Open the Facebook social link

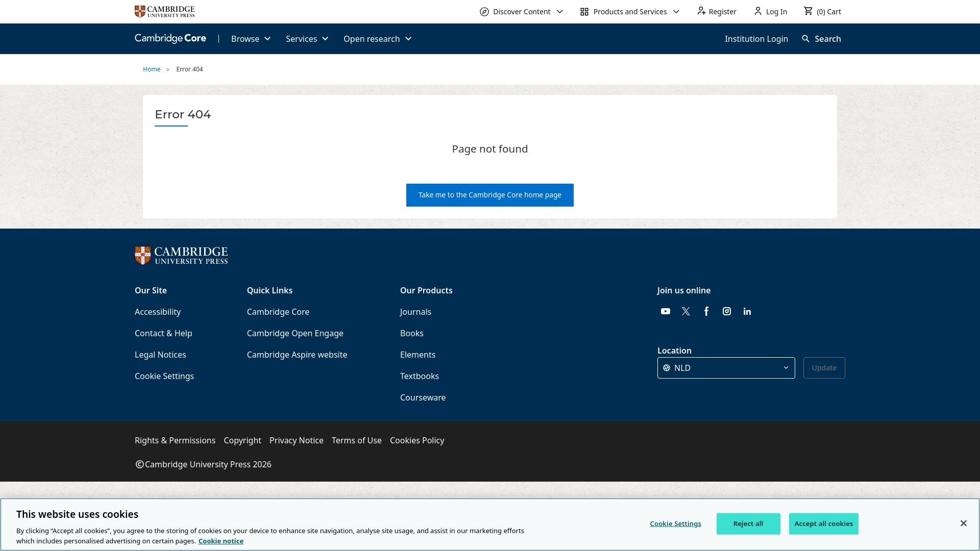(706, 311)
